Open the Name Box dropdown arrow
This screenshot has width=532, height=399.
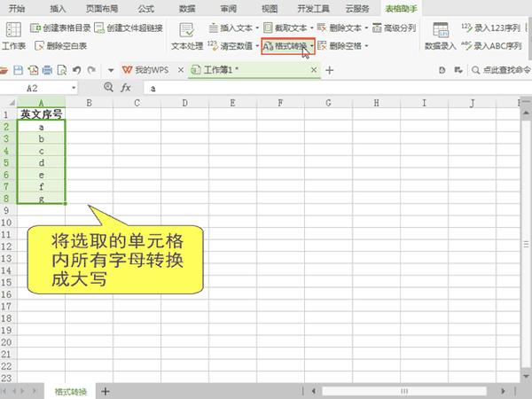pyautogui.click(x=74, y=88)
